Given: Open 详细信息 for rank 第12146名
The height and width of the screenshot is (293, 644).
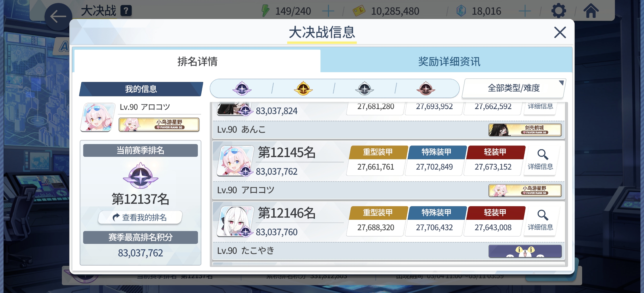Looking at the screenshot, I should 540,221.
